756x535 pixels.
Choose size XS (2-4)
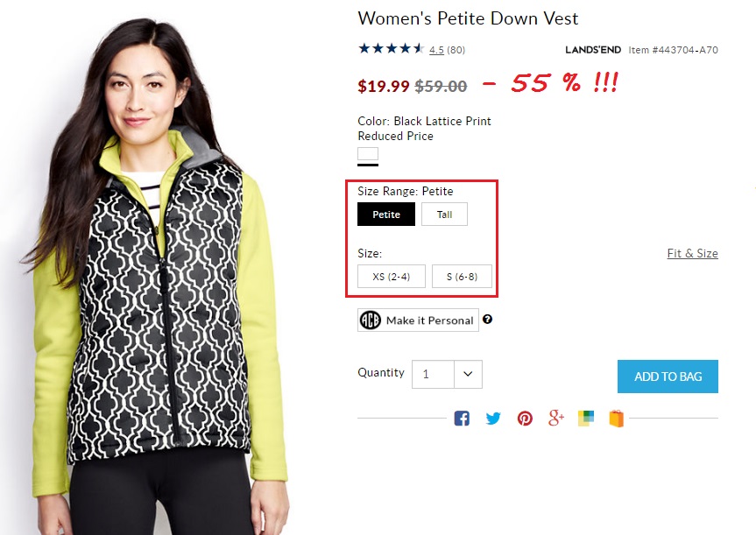point(392,277)
